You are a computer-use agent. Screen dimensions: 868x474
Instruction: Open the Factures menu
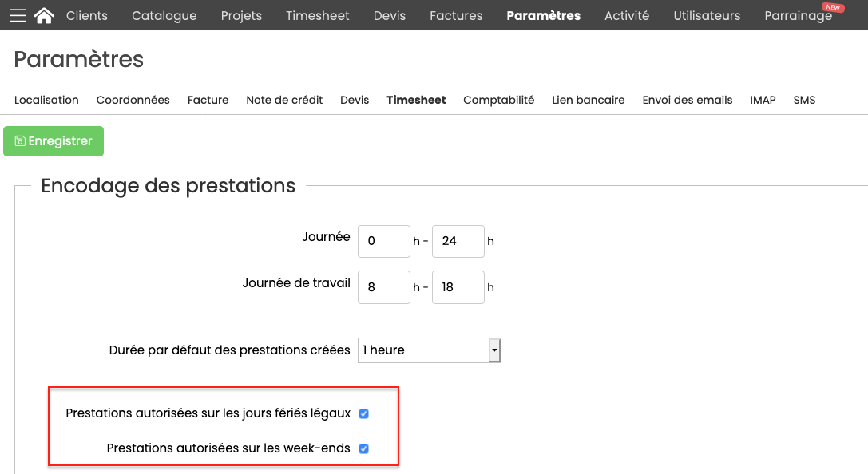click(456, 15)
